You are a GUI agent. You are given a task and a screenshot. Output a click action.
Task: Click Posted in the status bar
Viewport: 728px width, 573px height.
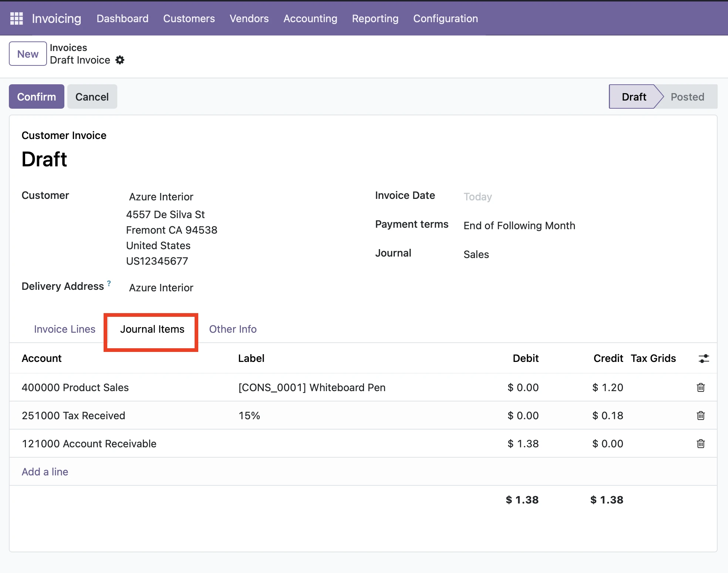coord(687,96)
